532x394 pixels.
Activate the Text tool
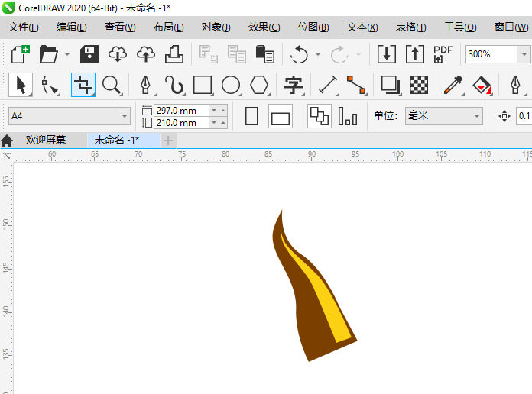[294, 85]
